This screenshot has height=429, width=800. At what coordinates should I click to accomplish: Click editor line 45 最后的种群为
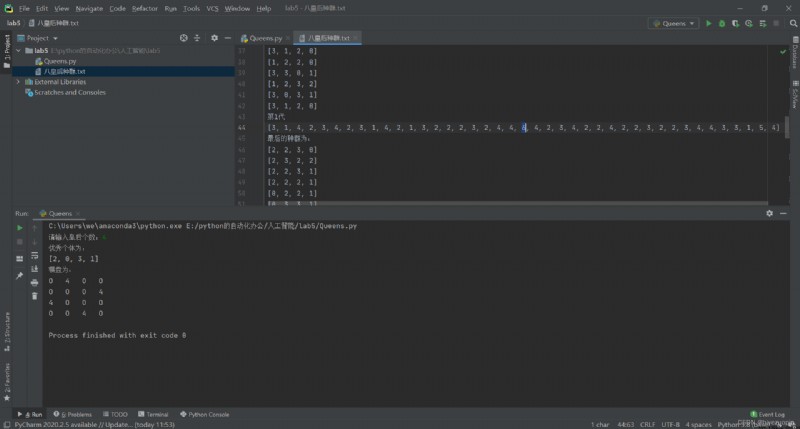(289, 139)
